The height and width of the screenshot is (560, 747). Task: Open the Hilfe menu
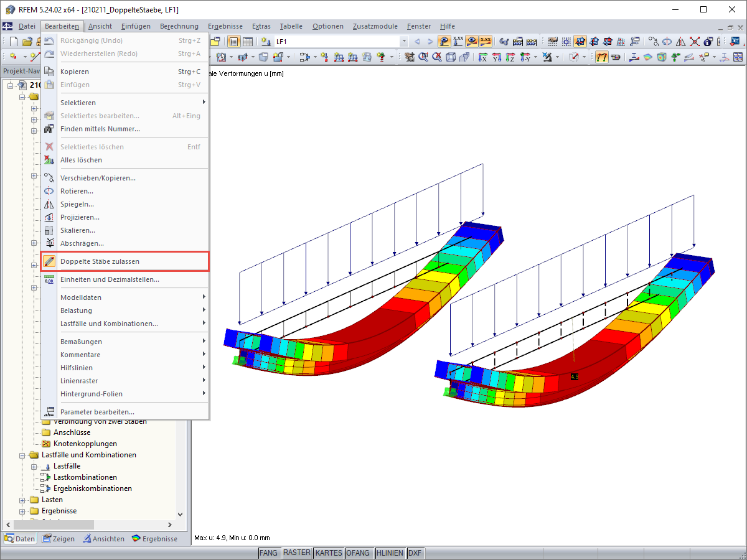click(447, 26)
